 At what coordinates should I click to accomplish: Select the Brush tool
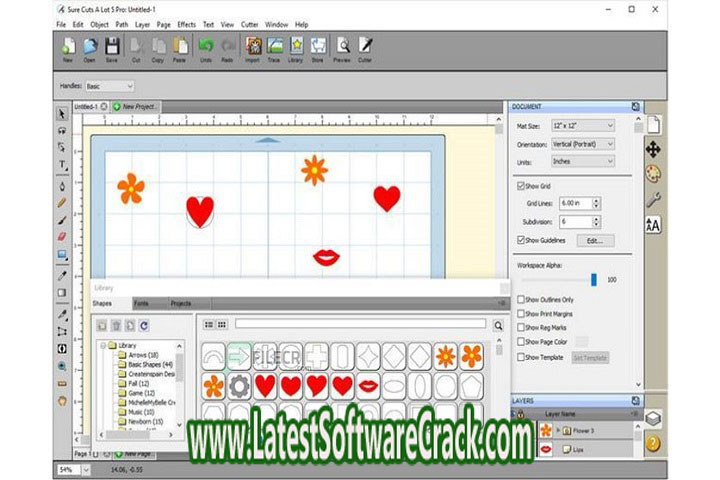pos(62,220)
